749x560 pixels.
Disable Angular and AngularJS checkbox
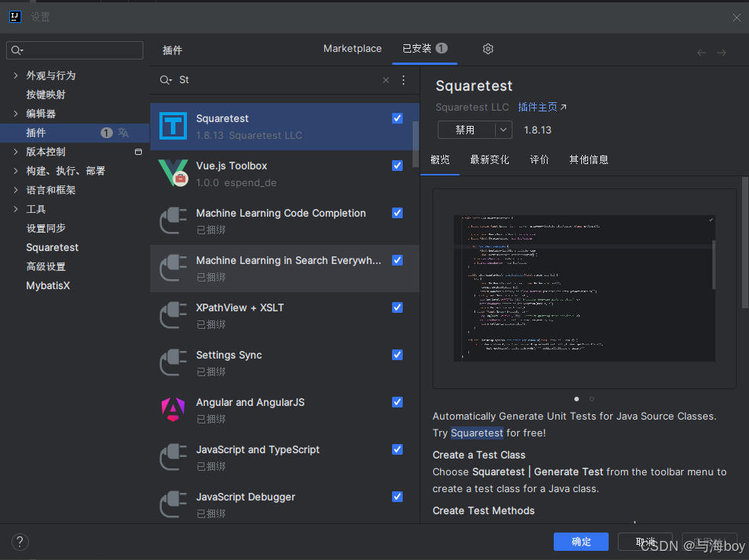[x=397, y=402]
